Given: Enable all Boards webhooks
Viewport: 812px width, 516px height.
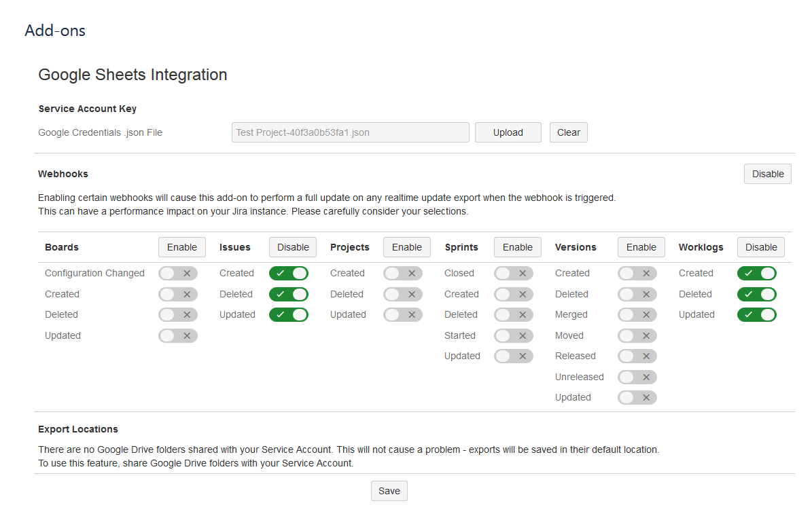Looking at the screenshot, I should (x=181, y=247).
